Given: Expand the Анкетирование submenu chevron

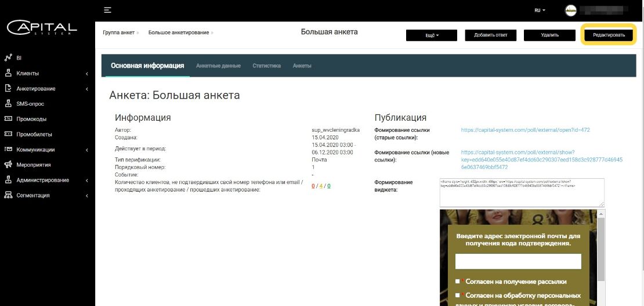Looking at the screenshot, I should coord(87,89).
